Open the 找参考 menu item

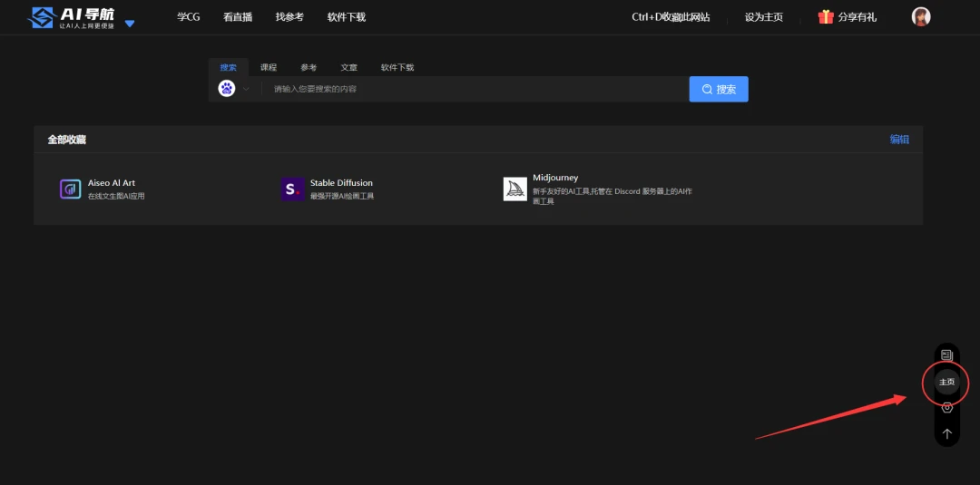289,17
